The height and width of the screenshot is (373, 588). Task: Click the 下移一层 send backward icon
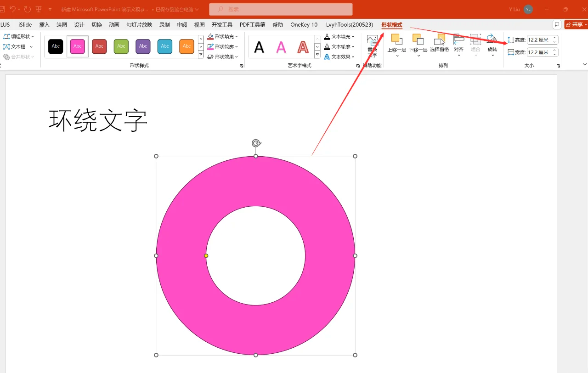pos(418,39)
